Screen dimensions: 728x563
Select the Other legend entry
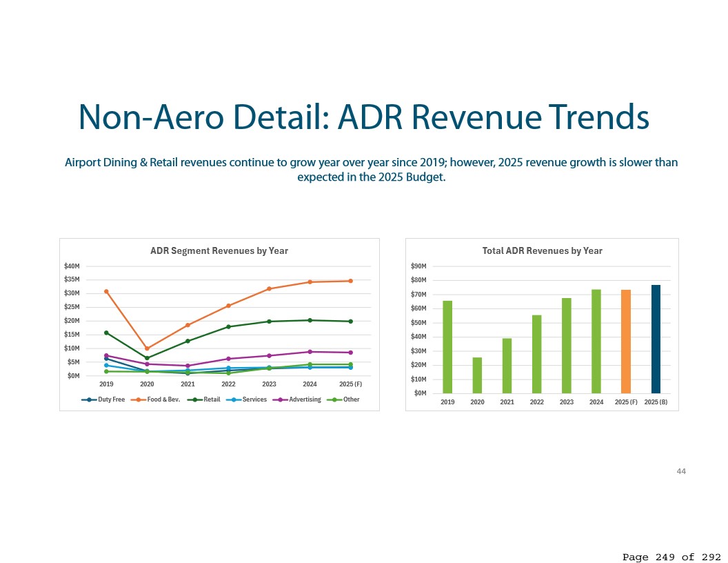click(x=351, y=399)
